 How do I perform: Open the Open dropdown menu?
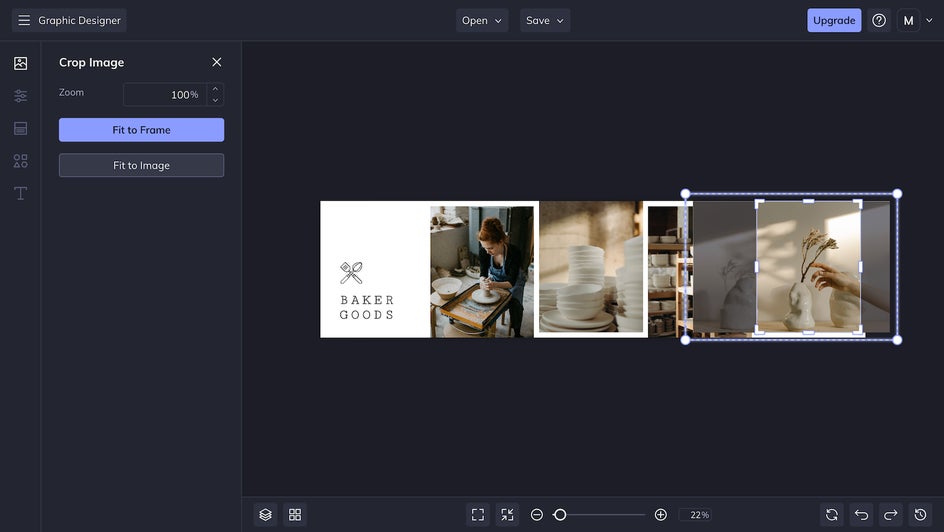pyautogui.click(x=482, y=20)
